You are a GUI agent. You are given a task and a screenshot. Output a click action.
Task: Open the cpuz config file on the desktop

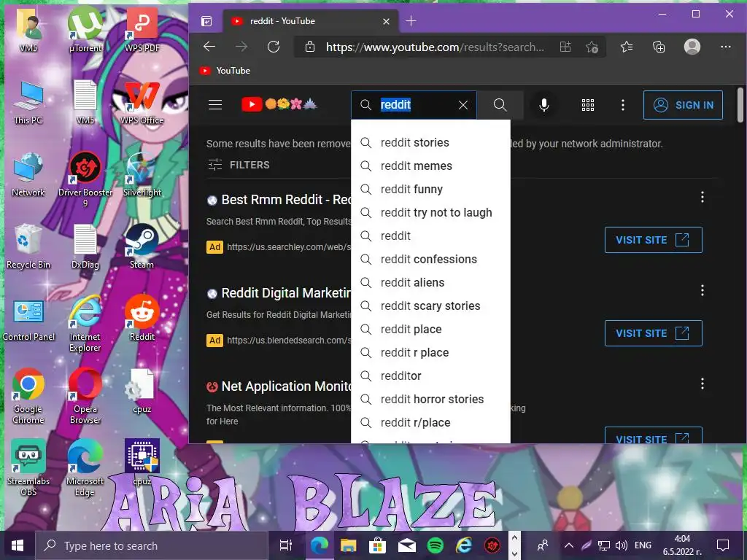pyautogui.click(x=142, y=392)
